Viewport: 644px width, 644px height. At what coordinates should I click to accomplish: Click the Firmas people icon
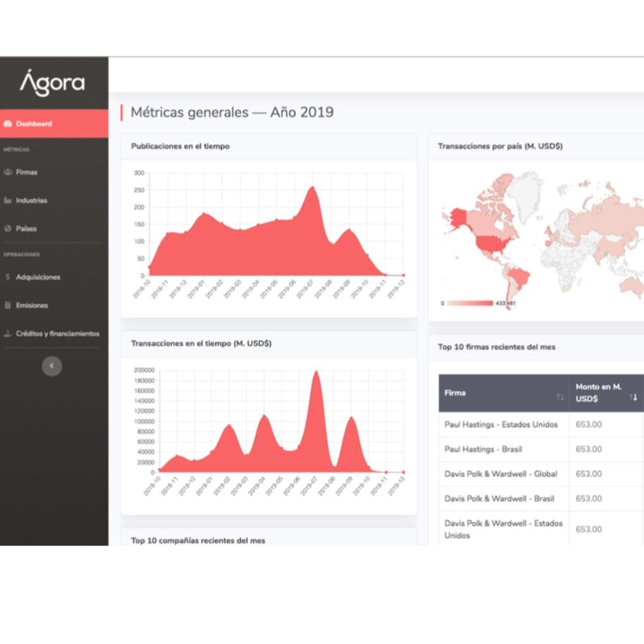click(x=8, y=172)
